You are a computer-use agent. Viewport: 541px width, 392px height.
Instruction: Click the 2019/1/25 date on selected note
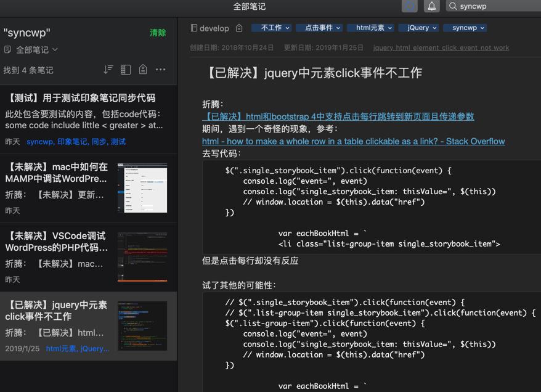tap(22, 348)
